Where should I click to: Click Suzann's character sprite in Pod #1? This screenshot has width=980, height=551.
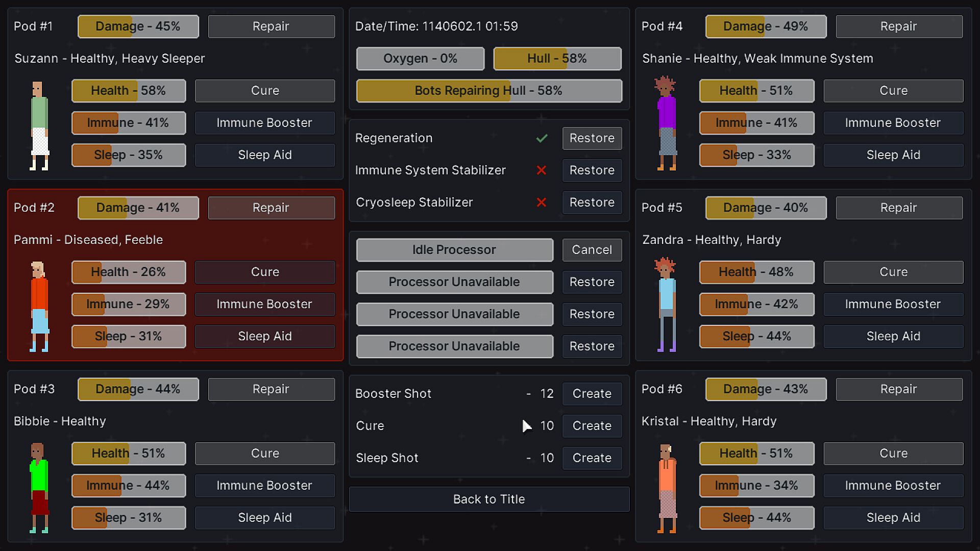point(39,126)
